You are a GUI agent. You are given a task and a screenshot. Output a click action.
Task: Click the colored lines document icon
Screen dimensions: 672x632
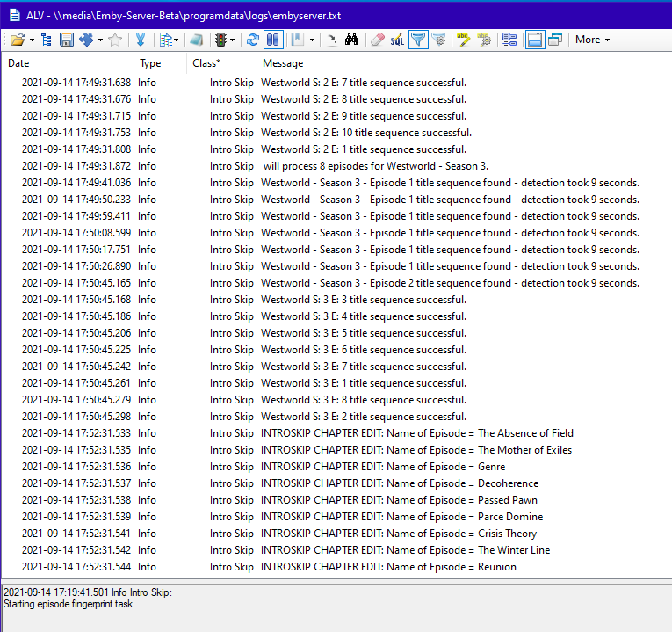(x=165, y=40)
